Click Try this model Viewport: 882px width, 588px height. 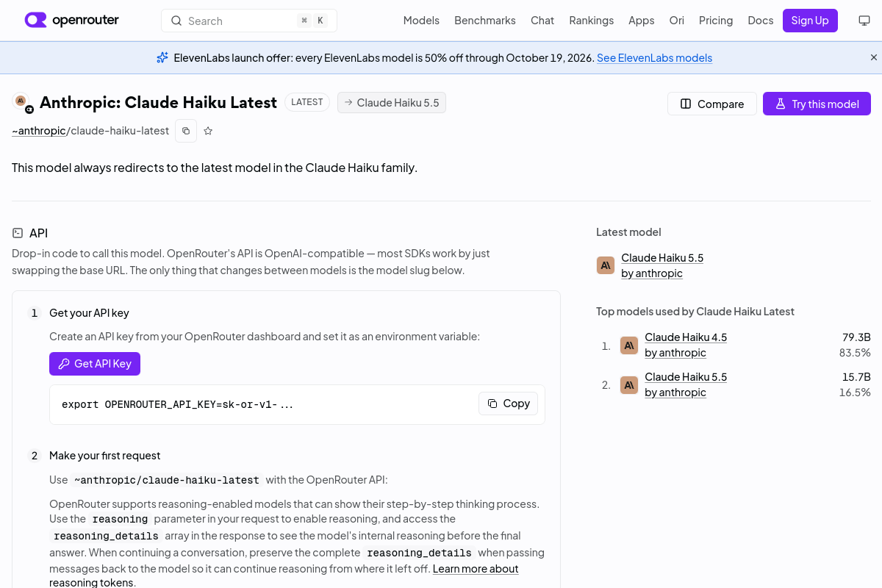click(x=817, y=104)
